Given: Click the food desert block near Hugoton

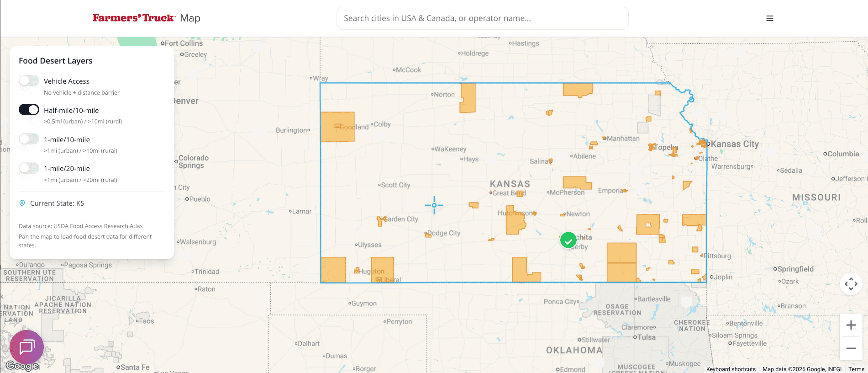Looking at the screenshot, I should (x=382, y=269).
